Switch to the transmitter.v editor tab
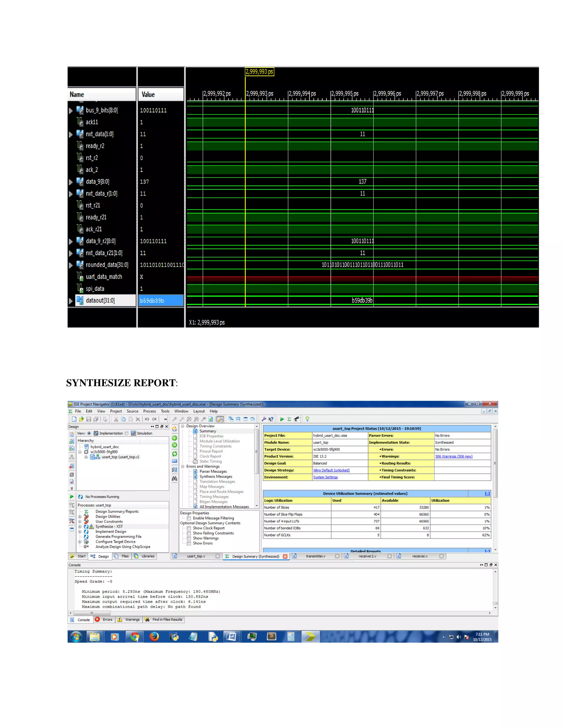Viewport: 563px width, 728px height. coord(316,556)
